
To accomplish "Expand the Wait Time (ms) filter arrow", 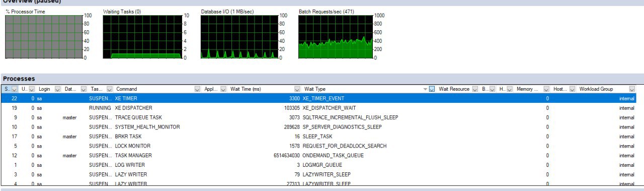I will coord(297,89).
